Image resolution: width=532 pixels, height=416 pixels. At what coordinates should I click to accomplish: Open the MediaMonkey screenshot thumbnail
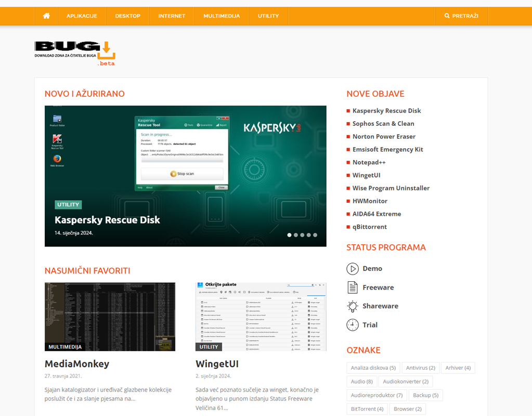coord(110,317)
